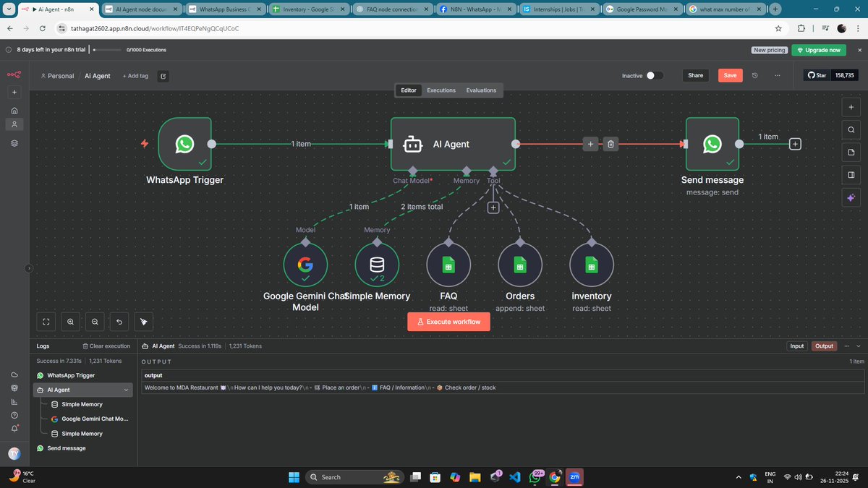The height and width of the screenshot is (488, 868).
Task: Save the workflow
Action: point(730,75)
